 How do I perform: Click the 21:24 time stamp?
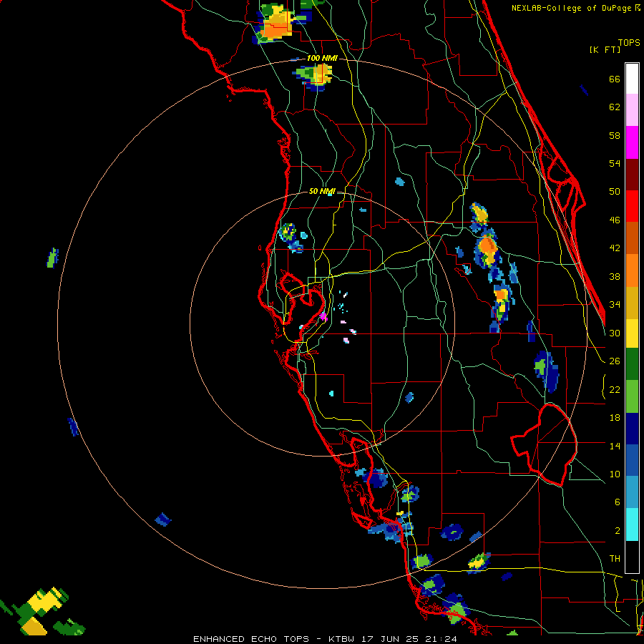(x=447, y=639)
